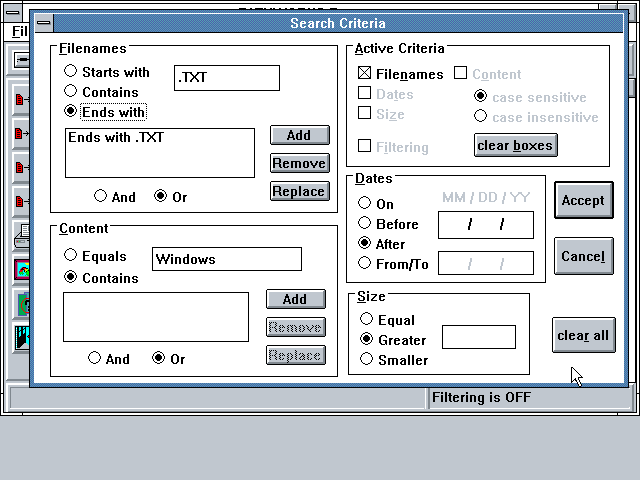Select the After date option

click(x=382, y=244)
